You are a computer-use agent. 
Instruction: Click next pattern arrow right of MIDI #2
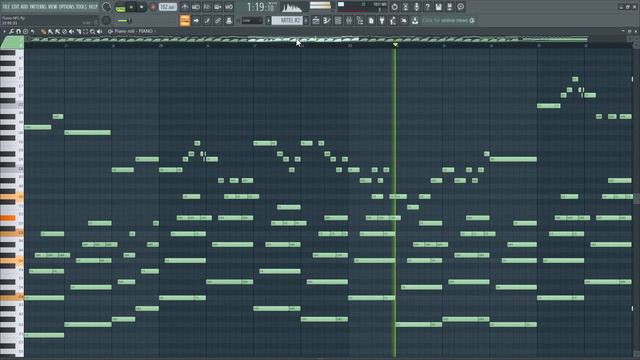pos(306,20)
